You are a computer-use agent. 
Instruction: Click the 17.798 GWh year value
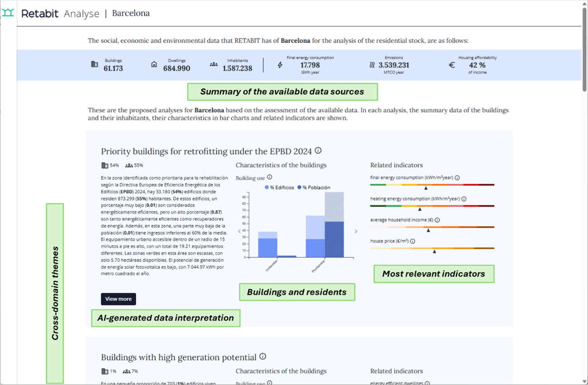click(310, 65)
